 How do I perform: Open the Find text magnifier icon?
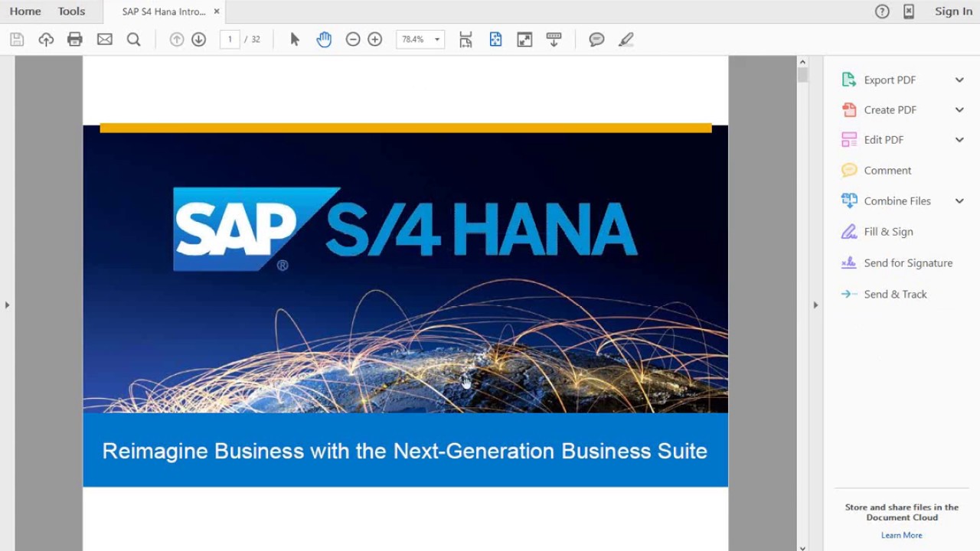134,40
